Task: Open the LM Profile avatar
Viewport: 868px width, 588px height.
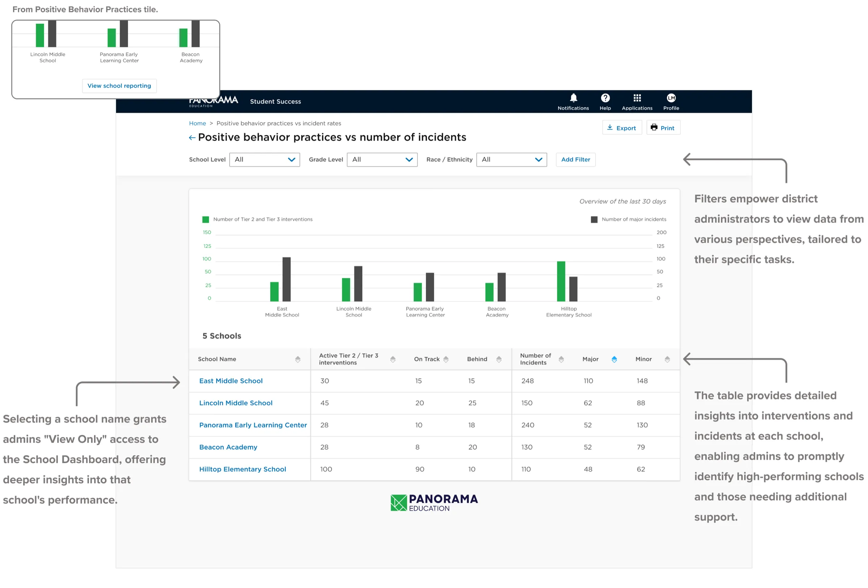Action: (671, 98)
